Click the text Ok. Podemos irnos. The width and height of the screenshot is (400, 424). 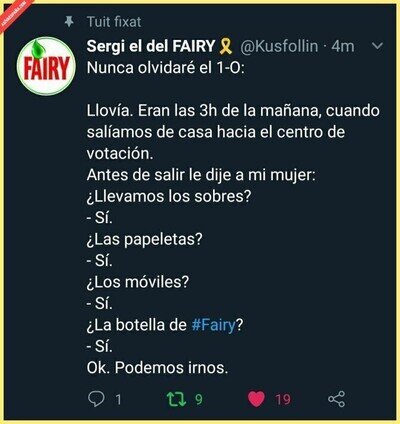tap(157, 368)
